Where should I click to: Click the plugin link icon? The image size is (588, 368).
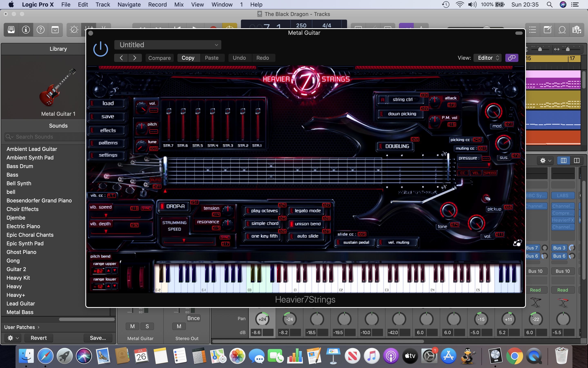click(512, 58)
